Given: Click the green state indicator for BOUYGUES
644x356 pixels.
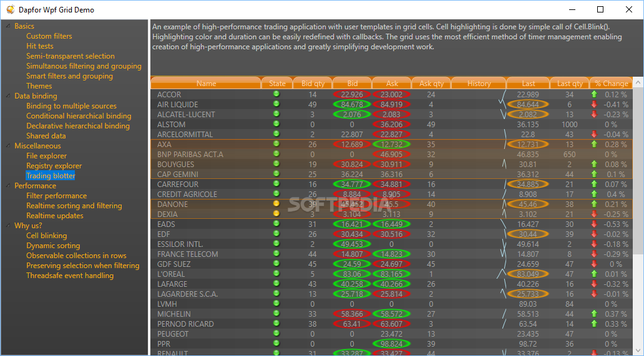Looking at the screenshot, I should click(276, 163).
